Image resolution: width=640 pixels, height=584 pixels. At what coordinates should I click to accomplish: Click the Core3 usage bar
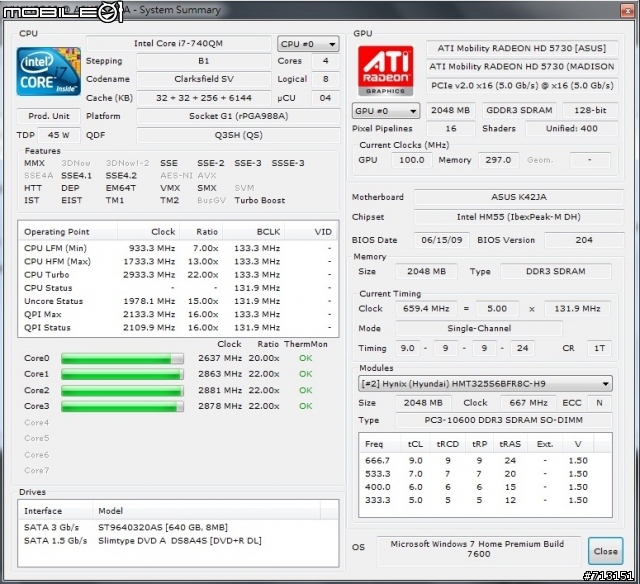click(122, 406)
